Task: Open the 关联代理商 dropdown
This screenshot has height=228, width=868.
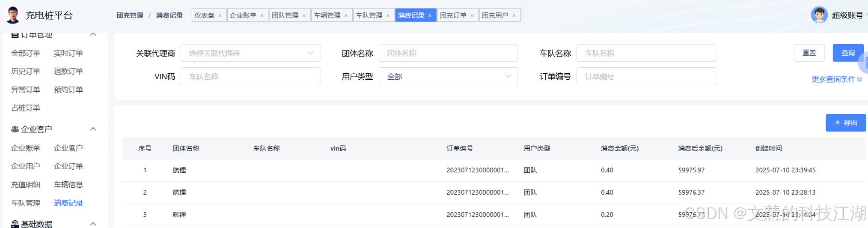Action: [x=250, y=53]
